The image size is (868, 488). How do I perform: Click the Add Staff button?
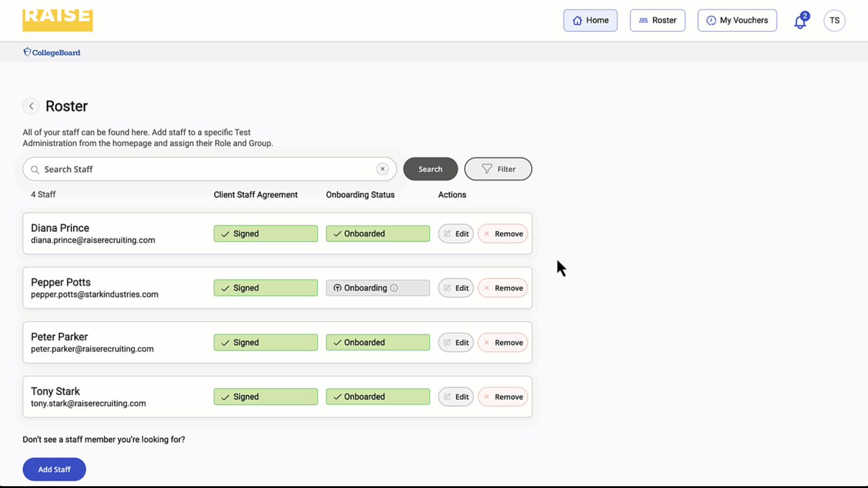(x=54, y=469)
